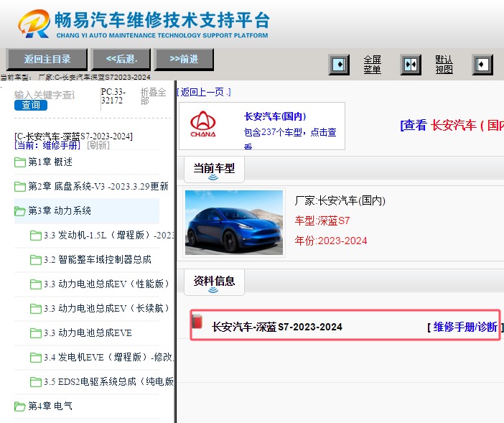Click the red book icon
Screen dimensions: 504x423
[x=197, y=322]
